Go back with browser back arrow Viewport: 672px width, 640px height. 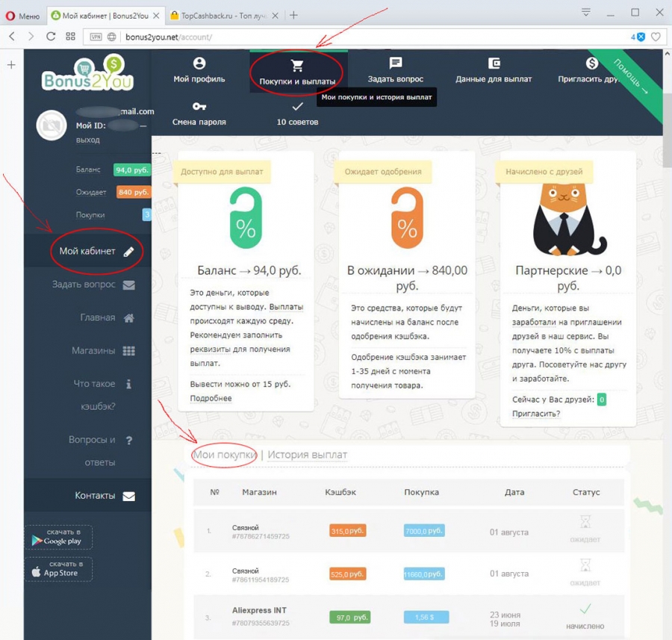[x=12, y=37]
